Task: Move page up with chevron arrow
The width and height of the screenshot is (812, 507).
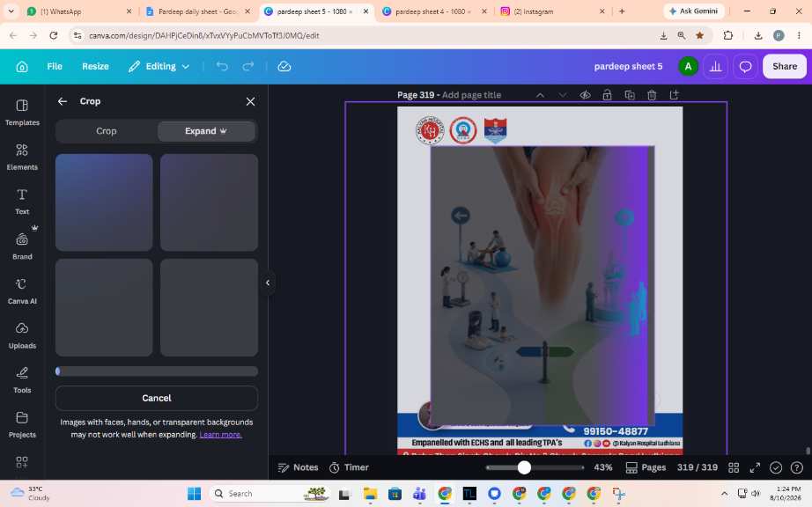Action: tap(540, 95)
